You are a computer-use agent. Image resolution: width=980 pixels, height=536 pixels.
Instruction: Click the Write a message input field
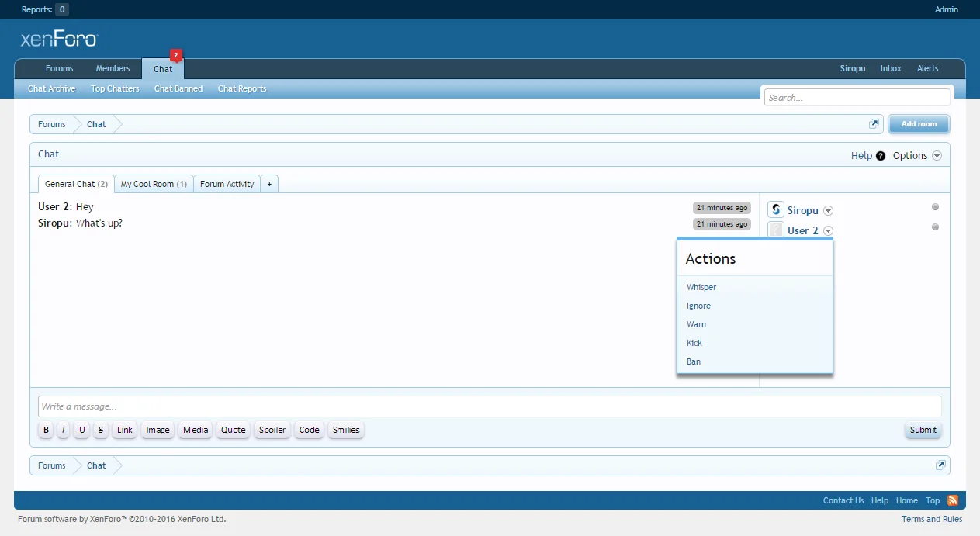coord(489,406)
